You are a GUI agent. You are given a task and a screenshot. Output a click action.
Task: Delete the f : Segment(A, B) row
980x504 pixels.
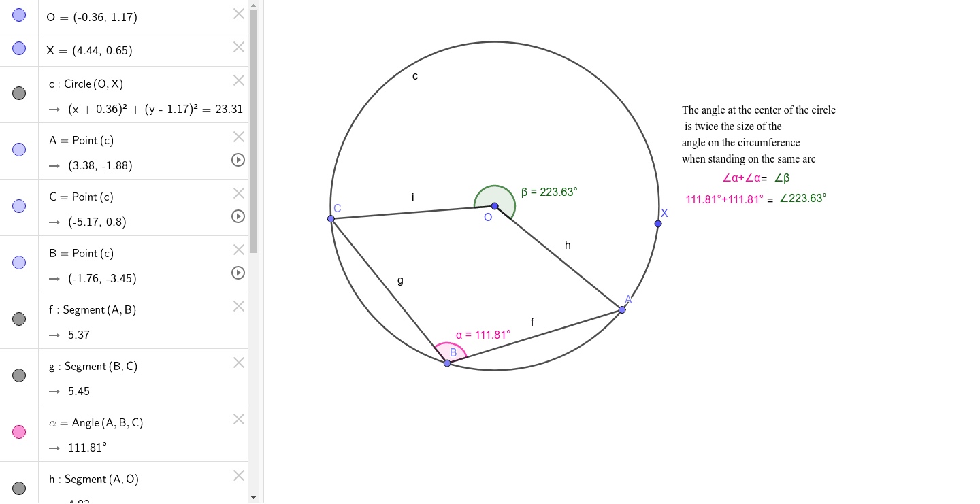click(239, 306)
